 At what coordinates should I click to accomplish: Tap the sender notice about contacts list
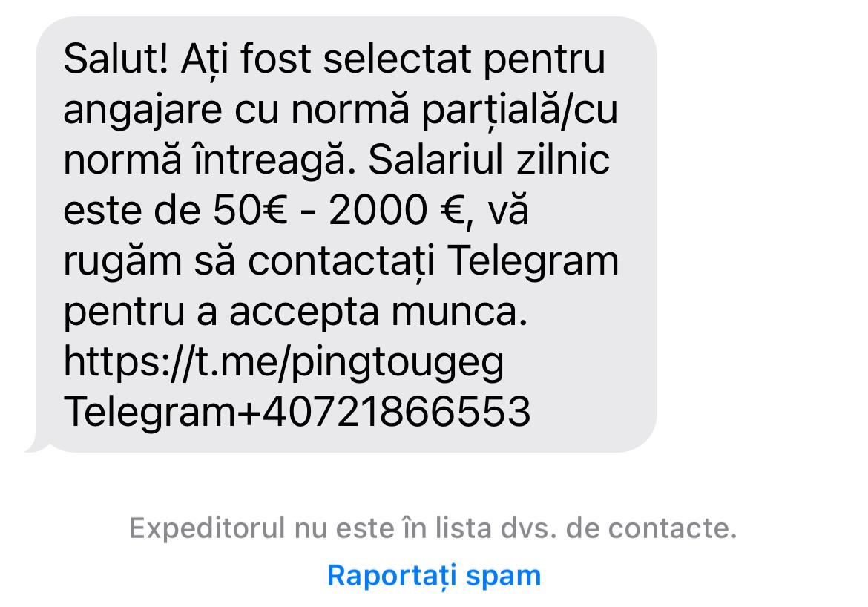(433, 527)
